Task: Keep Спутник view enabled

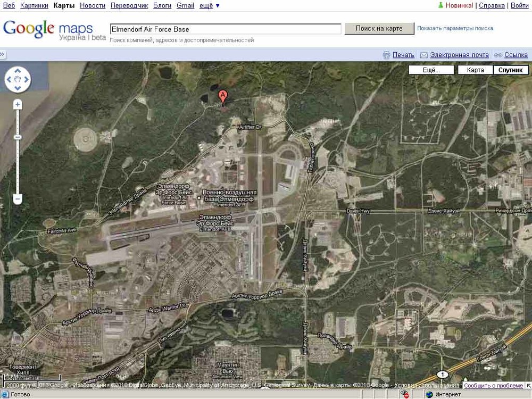Action: 511,69
